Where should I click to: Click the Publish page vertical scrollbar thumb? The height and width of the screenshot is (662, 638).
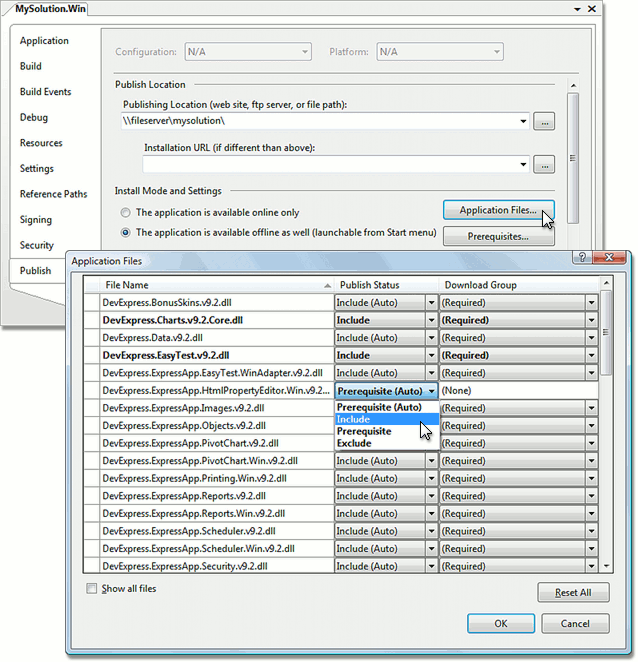573,158
